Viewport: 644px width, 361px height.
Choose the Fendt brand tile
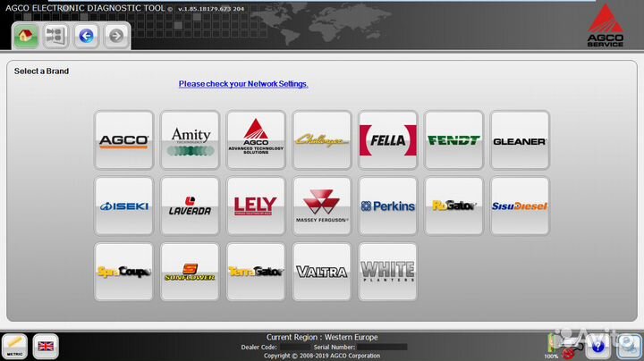click(453, 140)
